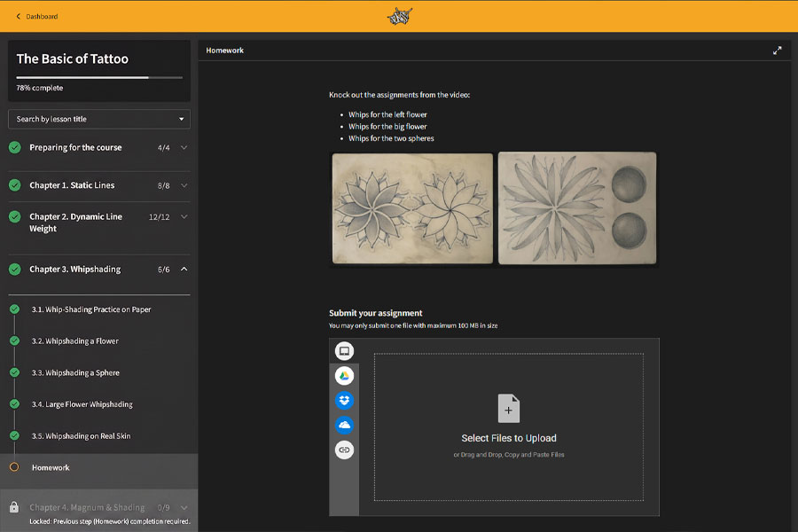
Task: Open lesson 3.2 Whipshading a Flower
Action: click(x=74, y=341)
